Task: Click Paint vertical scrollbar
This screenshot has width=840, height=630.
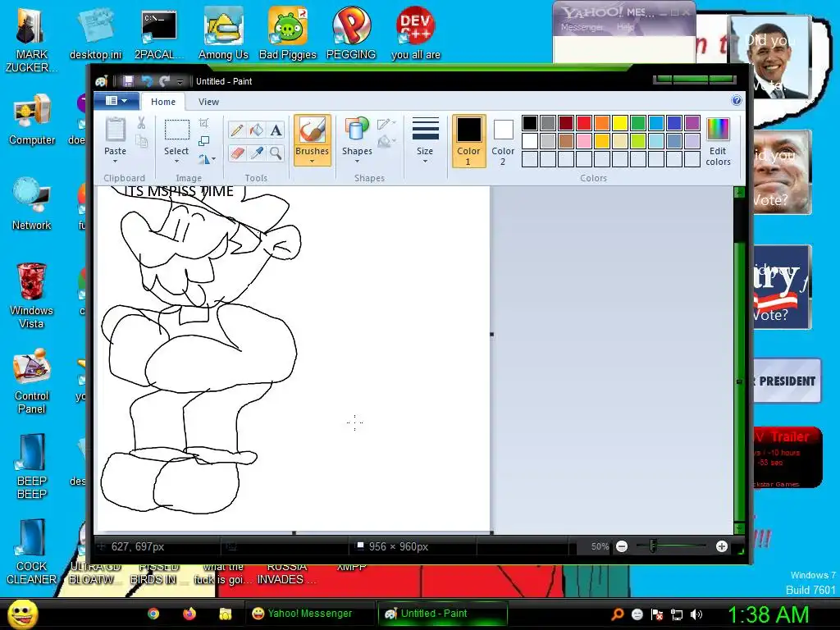Action: point(739,361)
